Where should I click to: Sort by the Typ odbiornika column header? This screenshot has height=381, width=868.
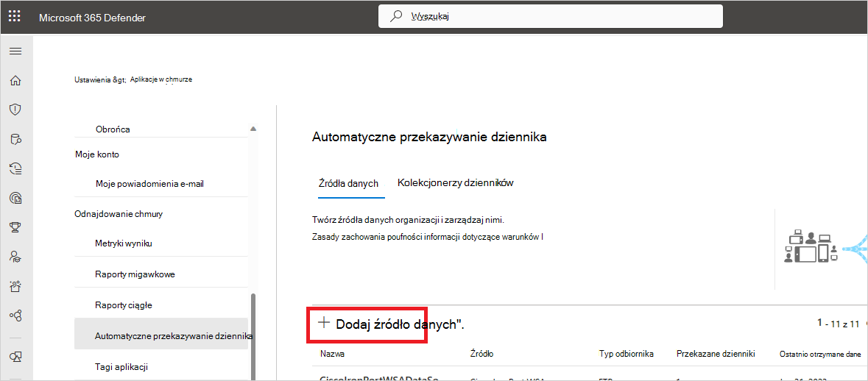[x=627, y=353]
